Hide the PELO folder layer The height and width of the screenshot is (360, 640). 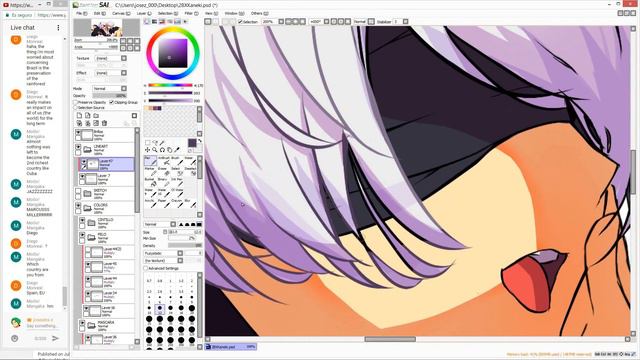[x=82, y=235]
